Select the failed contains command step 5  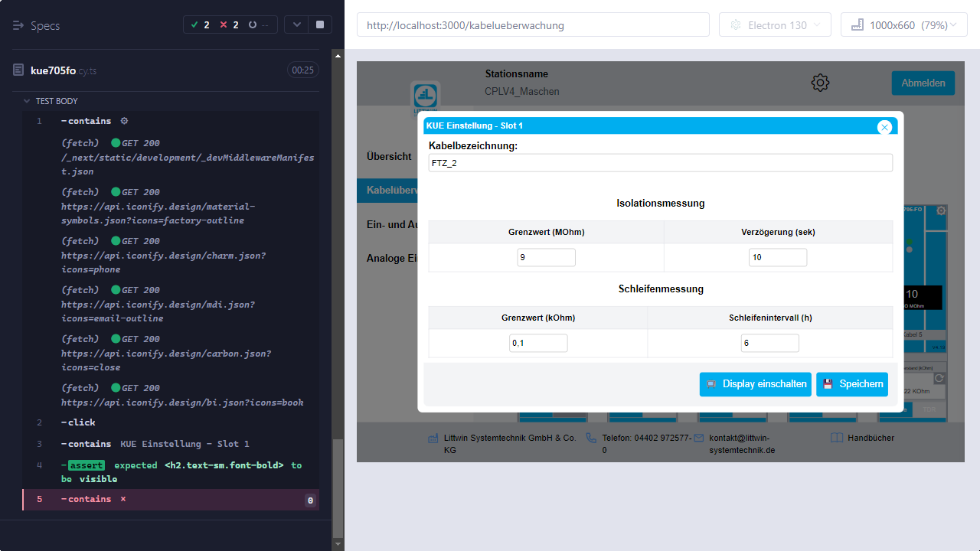coord(90,499)
